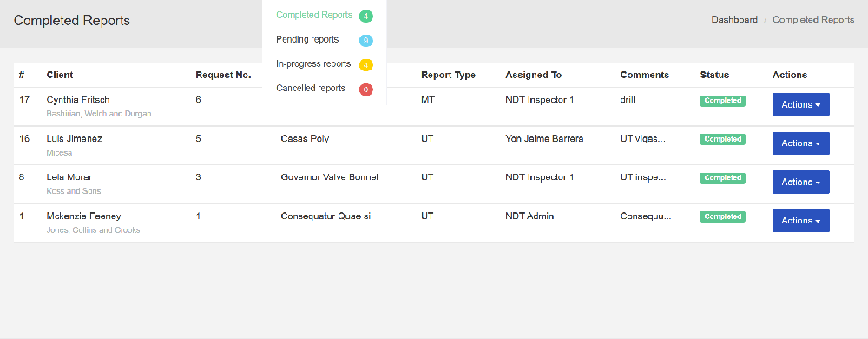Click Casas Poly cell
This screenshot has height=339, width=868.
tap(305, 139)
